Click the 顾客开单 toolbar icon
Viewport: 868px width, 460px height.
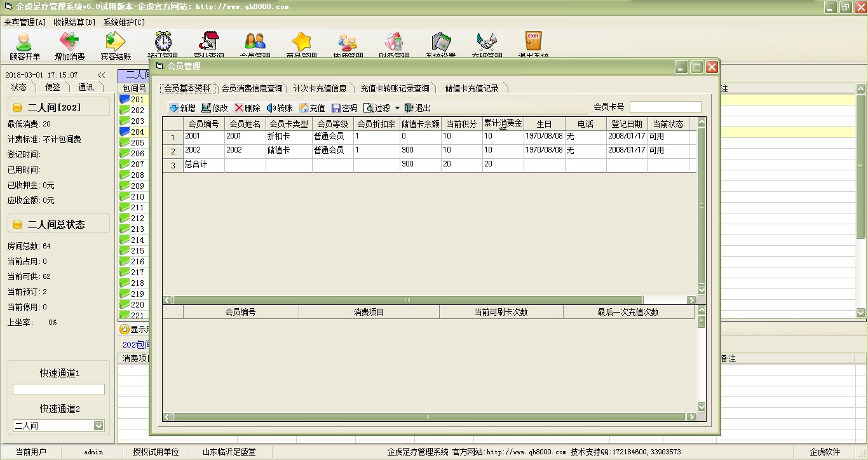click(24, 45)
